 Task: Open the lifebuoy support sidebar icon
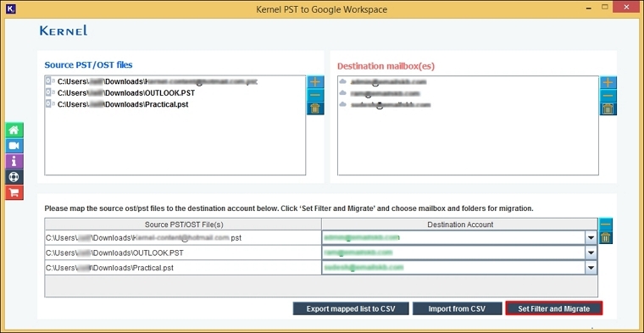(x=14, y=177)
